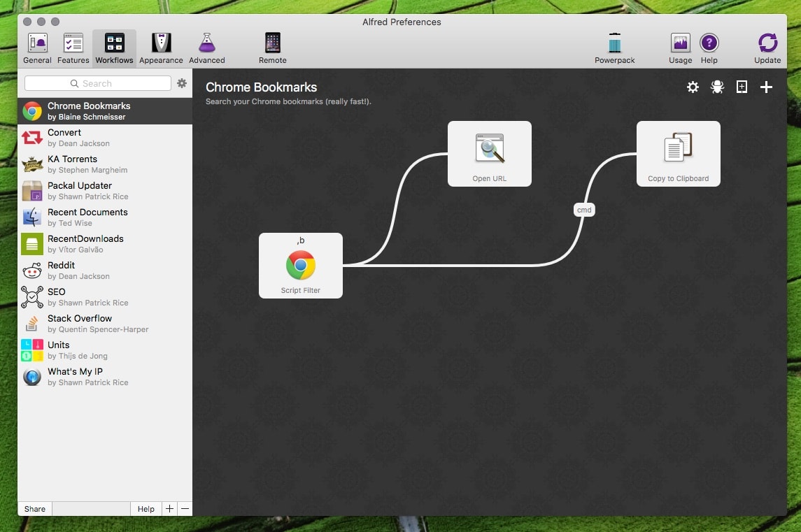Select the Packal Updater workflow
The image size is (801, 532).
[105, 190]
